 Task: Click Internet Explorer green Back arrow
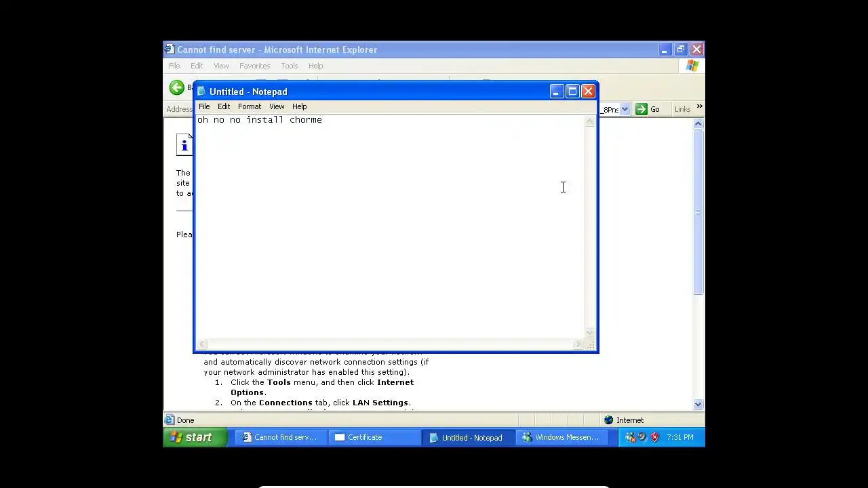(x=177, y=87)
